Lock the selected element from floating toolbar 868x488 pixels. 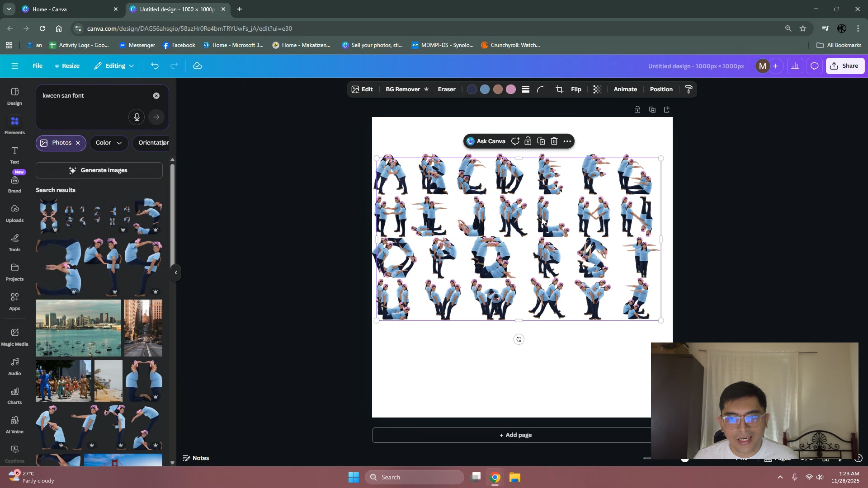click(x=528, y=141)
